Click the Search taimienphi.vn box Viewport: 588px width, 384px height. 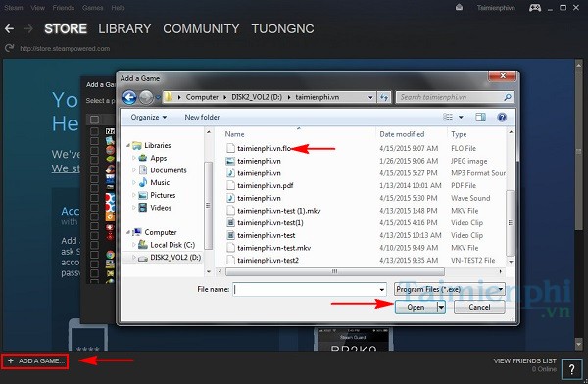click(x=454, y=97)
